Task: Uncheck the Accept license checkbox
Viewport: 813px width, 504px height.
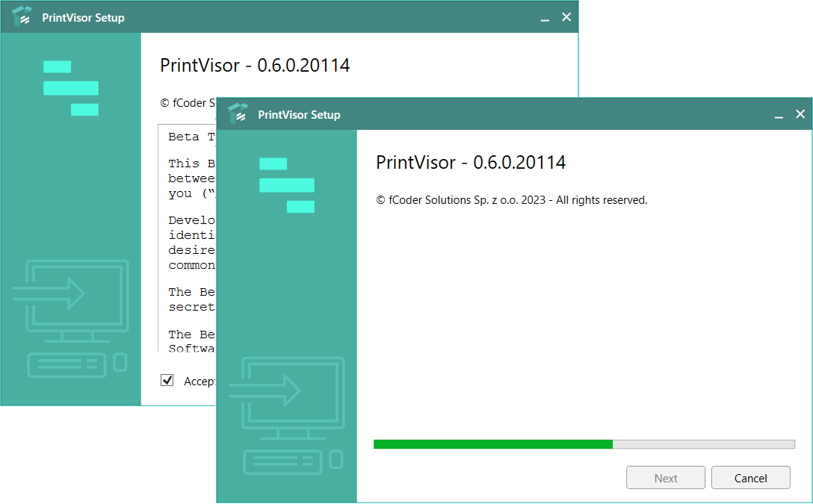Action: [x=167, y=381]
